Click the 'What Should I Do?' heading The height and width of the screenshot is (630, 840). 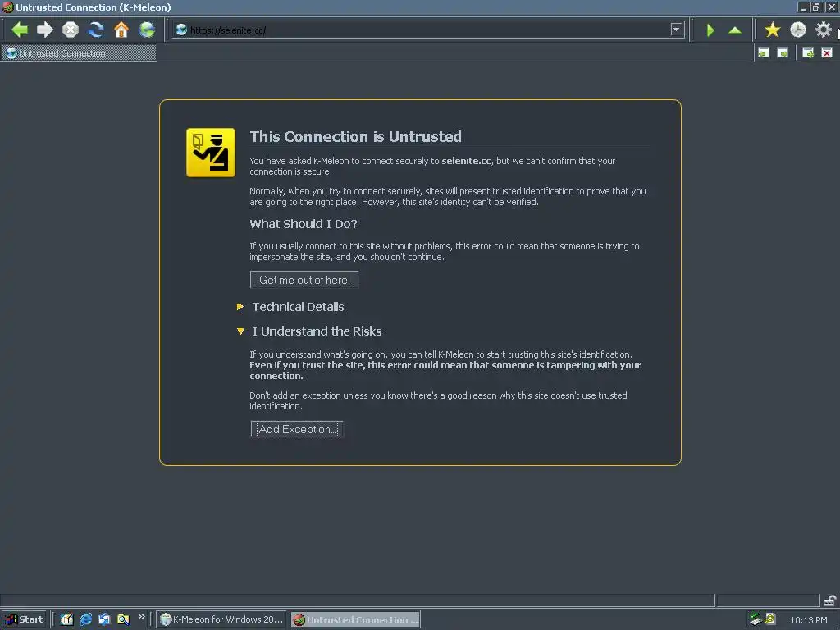304,224
